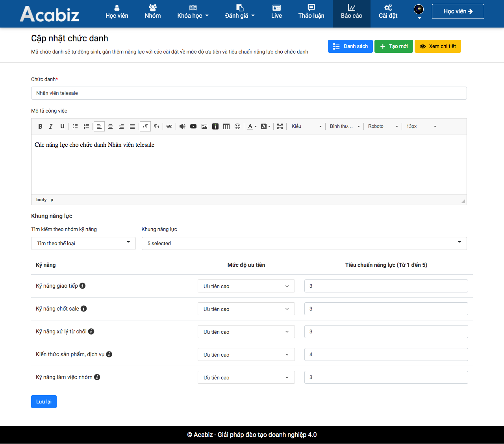Expand the Khóa học menu
Image resolution: width=504 pixels, height=444 pixels.
pyautogui.click(x=193, y=11)
